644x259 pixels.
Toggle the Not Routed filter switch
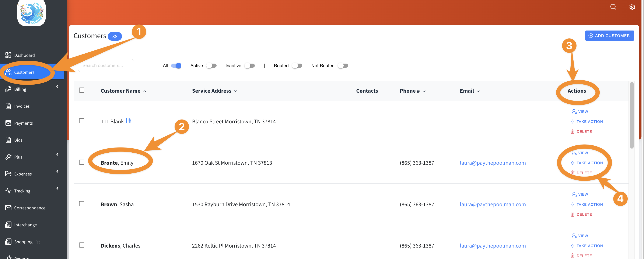[x=343, y=65]
